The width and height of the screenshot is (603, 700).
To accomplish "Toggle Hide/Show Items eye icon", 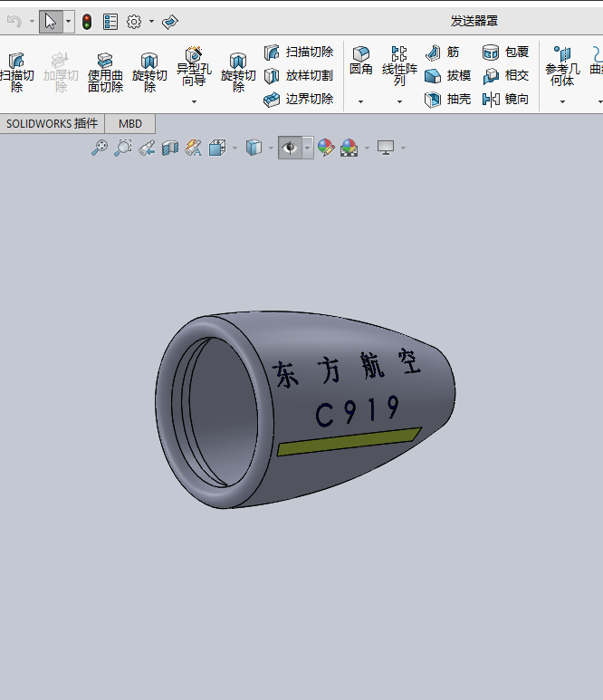I will tap(290, 148).
